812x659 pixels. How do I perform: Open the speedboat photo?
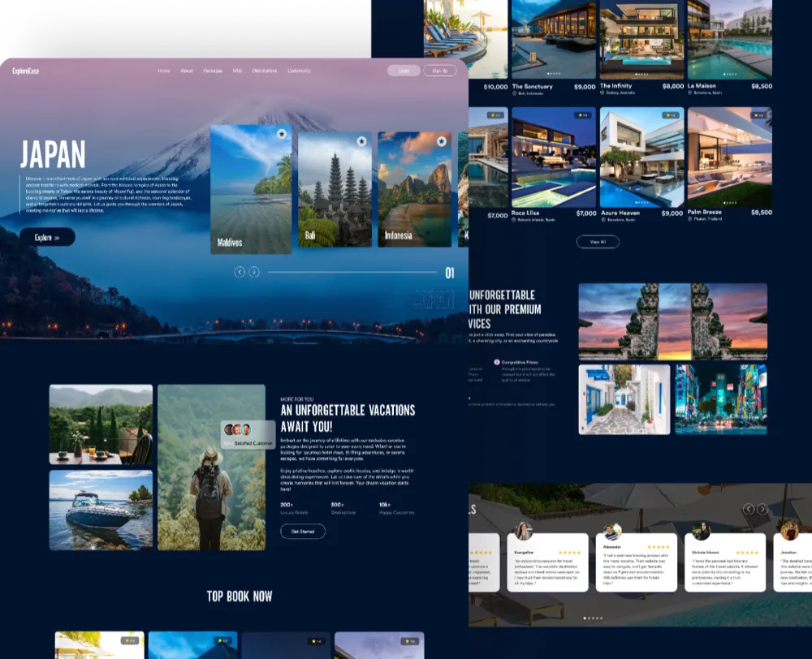point(101,510)
